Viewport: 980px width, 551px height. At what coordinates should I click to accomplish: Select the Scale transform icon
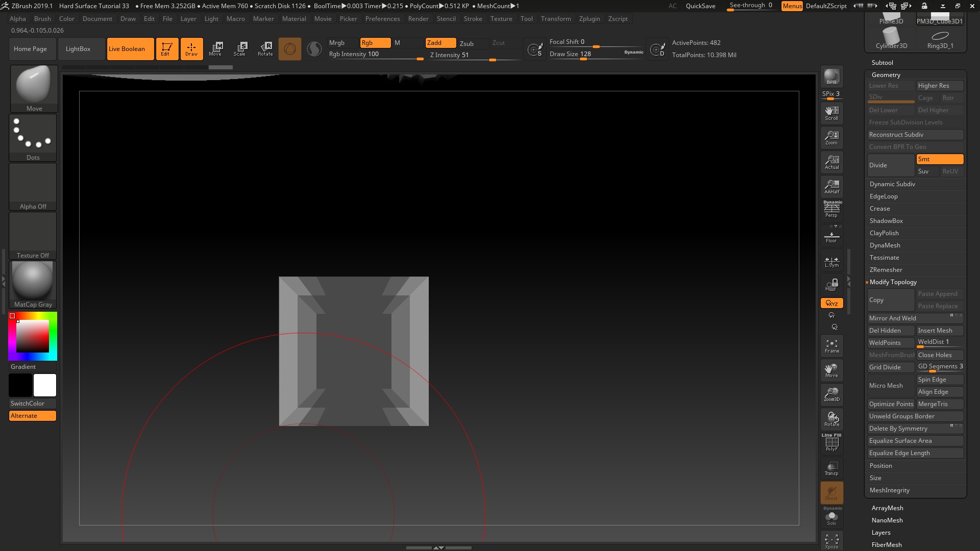coord(240,49)
